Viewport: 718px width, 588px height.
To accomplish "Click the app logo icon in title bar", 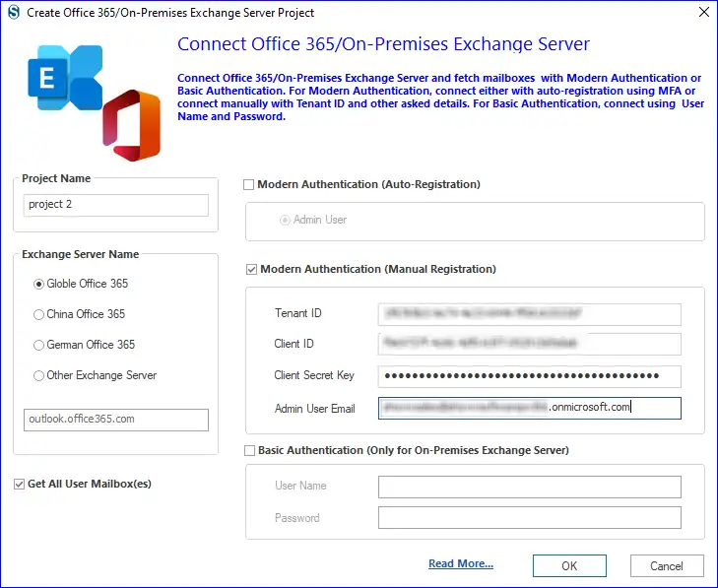I will click(x=14, y=12).
